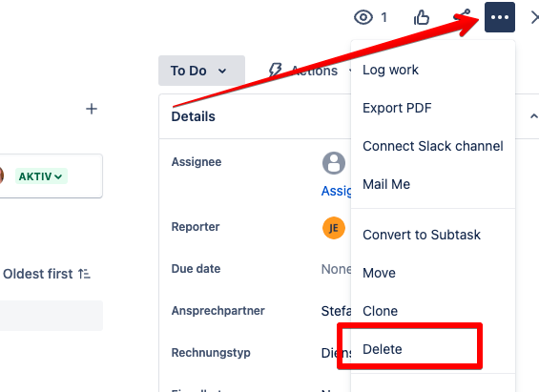This screenshot has height=392, width=539.
Task: Click the Actions lightning bolt icon
Action: [x=275, y=70]
